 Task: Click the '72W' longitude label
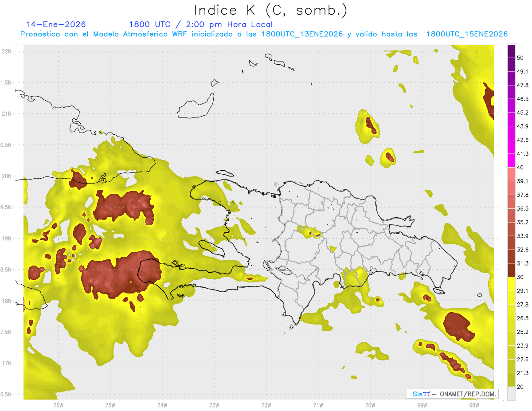coord(266,405)
